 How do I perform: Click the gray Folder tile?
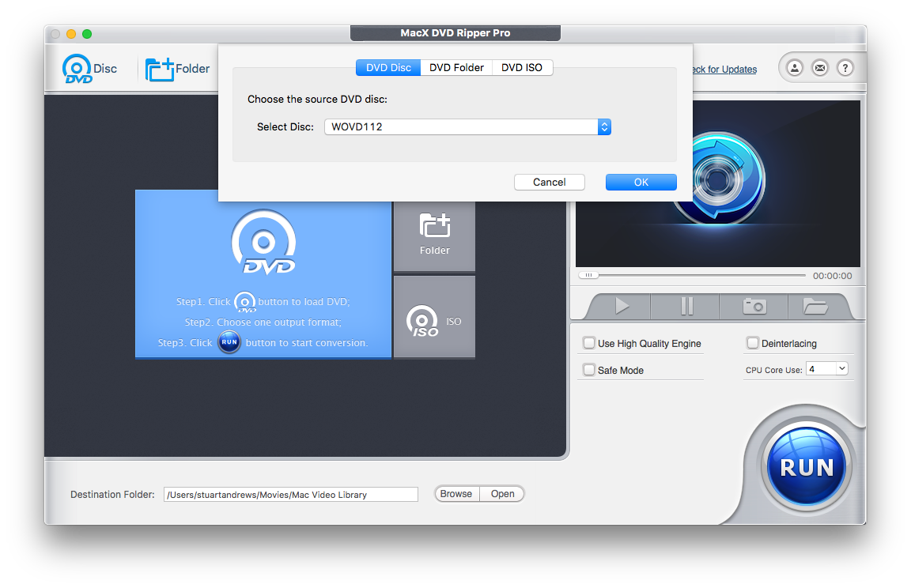point(435,236)
